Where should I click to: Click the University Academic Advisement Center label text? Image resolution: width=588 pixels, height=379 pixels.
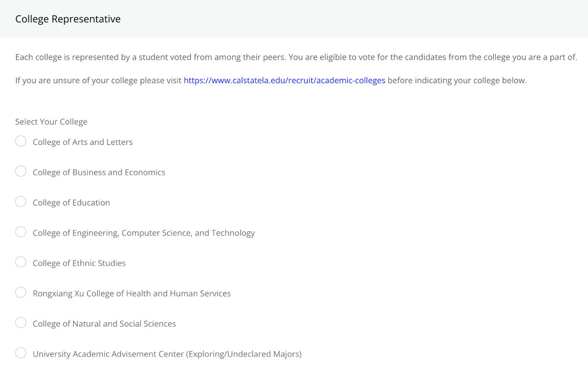tap(167, 354)
